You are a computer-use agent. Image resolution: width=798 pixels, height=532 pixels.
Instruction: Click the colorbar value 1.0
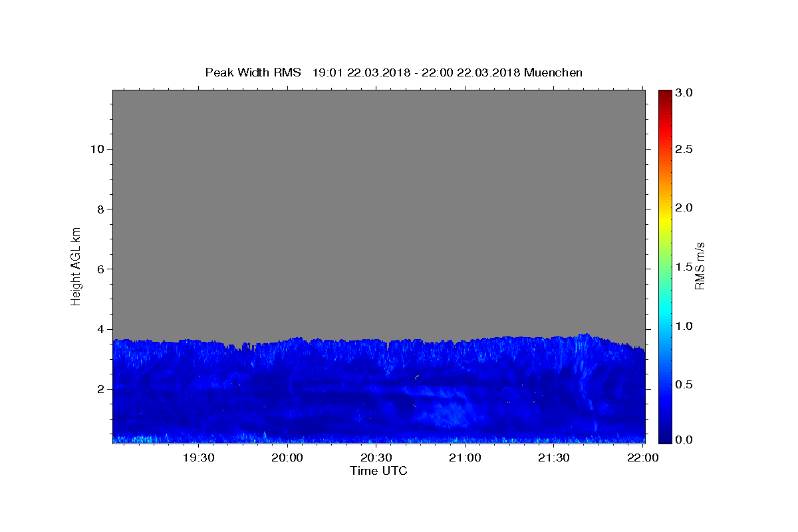coord(684,326)
